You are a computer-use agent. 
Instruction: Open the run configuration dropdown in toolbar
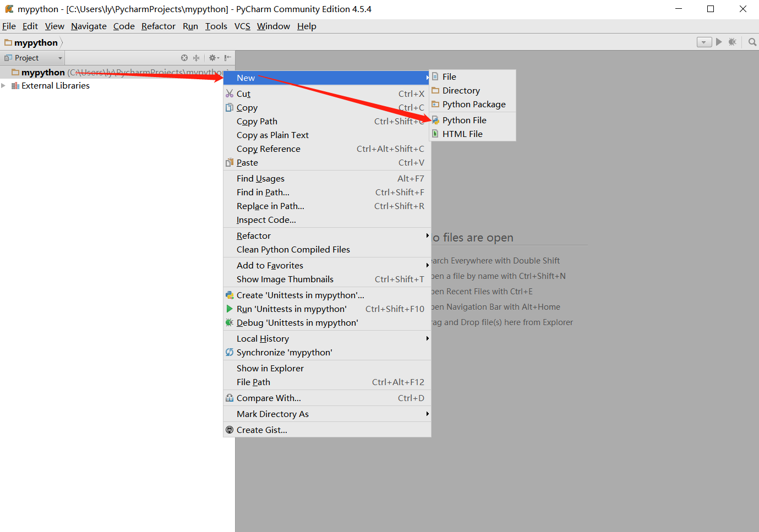coord(705,42)
